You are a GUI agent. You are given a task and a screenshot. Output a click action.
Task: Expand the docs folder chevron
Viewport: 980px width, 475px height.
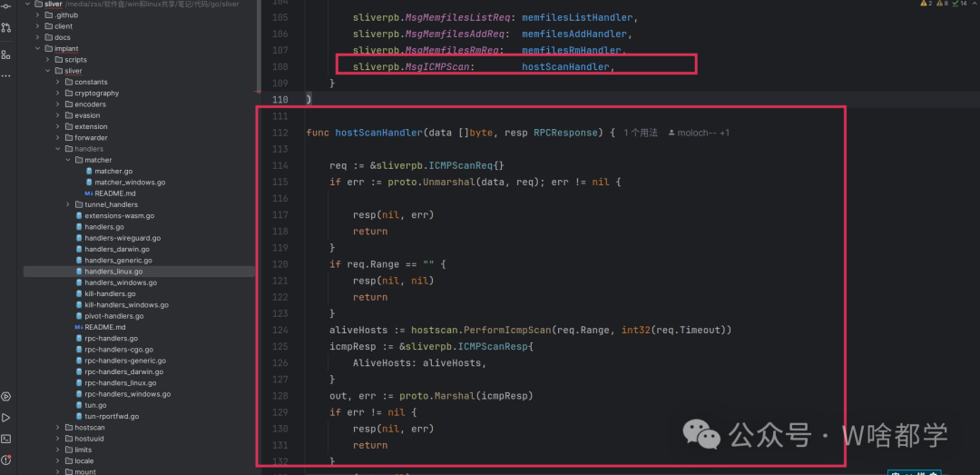[x=38, y=37]
